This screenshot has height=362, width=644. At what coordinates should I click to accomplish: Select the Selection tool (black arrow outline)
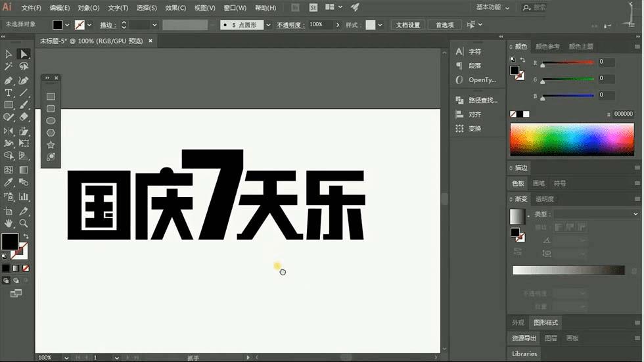click(x=8, y=54)
